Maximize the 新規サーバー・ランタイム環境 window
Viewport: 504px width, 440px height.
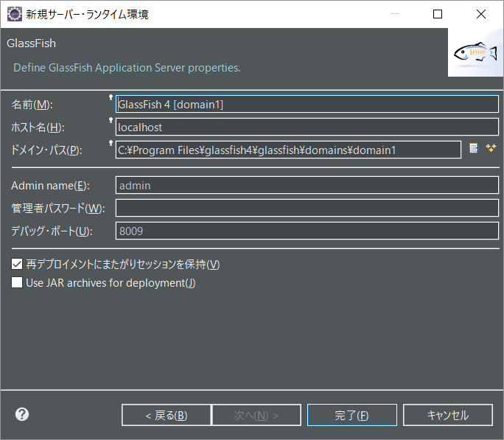pyautogui.click(x=438, y=14)
